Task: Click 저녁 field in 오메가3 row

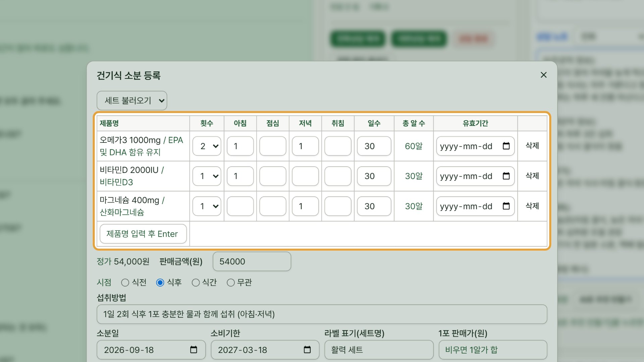Action: click(x=305, y=146)
